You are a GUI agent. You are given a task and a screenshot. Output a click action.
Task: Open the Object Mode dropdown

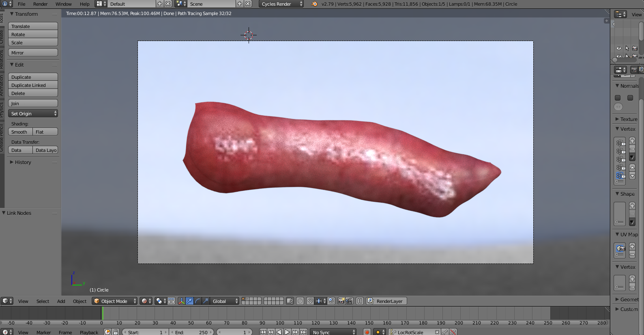point(114,301)
